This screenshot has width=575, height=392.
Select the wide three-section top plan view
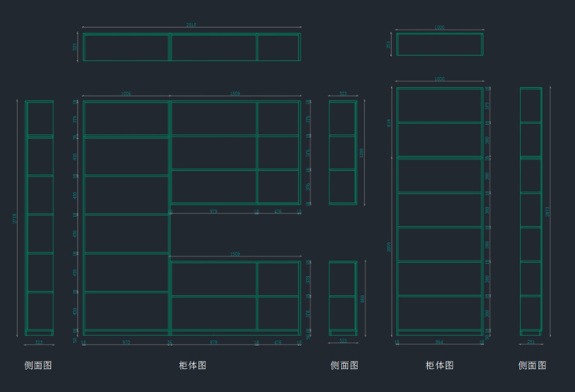coord(191,47)
